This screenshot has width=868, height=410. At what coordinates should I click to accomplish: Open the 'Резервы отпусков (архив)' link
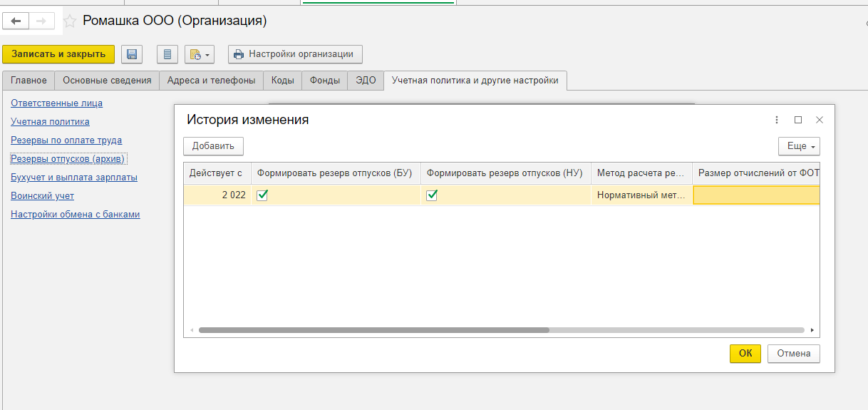68,158
